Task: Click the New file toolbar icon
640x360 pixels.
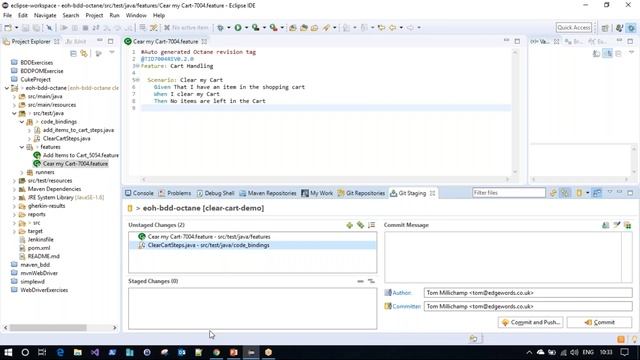Action: [8, 28]
